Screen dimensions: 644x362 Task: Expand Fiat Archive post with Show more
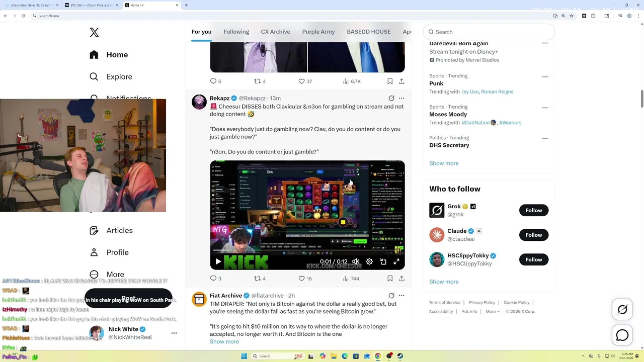click(x=224, y=341)
